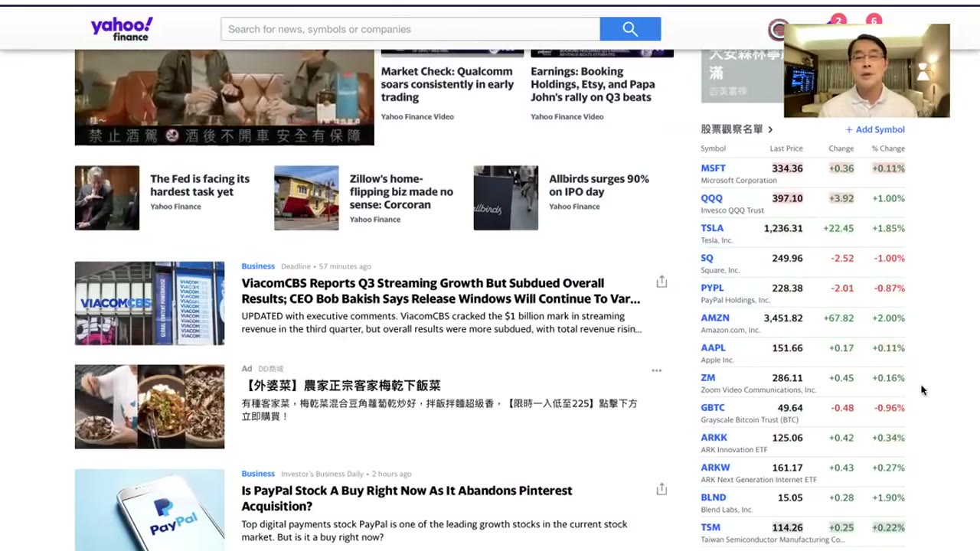Click the drunk-driving warning video thumbnail

(224, 97)
